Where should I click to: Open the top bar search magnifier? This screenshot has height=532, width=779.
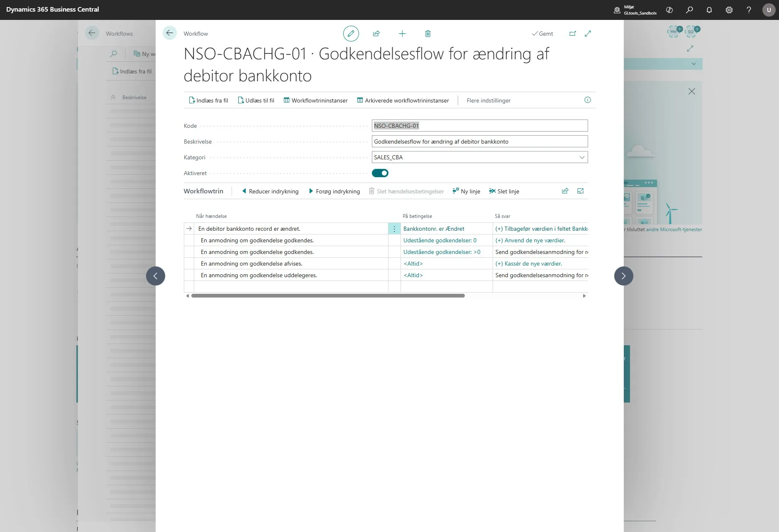tap(689, 10)
